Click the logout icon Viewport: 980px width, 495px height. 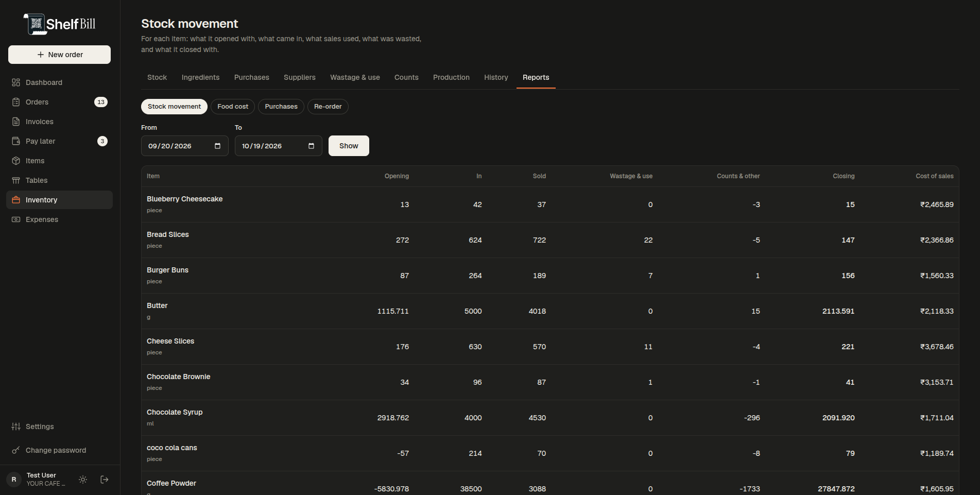pyautogui.click(x=105, y=480)
